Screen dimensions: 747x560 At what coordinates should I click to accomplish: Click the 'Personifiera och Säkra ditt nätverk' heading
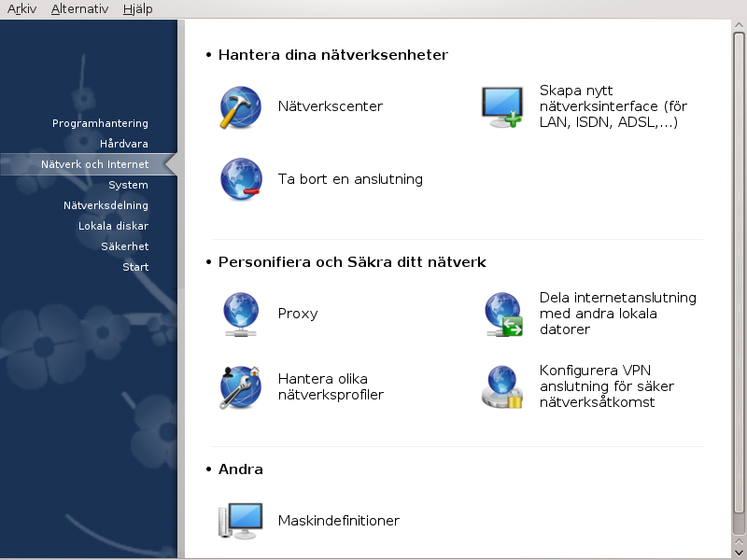coord(352,262)
